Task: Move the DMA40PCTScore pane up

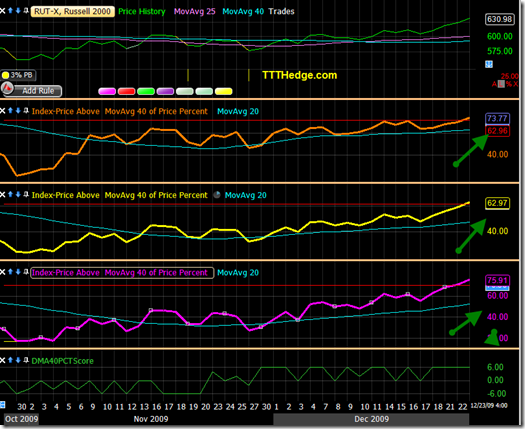Action: click(10, 360)
